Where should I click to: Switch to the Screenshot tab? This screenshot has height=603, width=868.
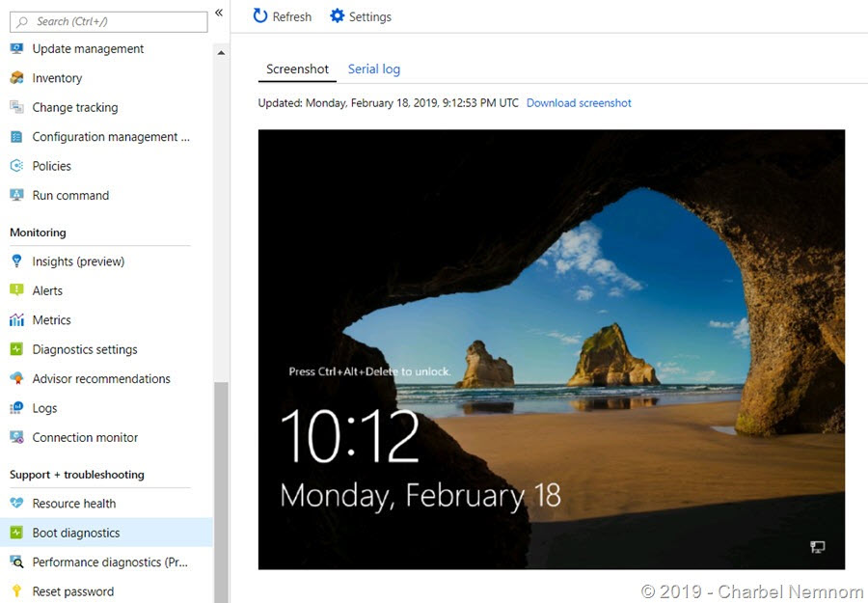click(297, 69)
